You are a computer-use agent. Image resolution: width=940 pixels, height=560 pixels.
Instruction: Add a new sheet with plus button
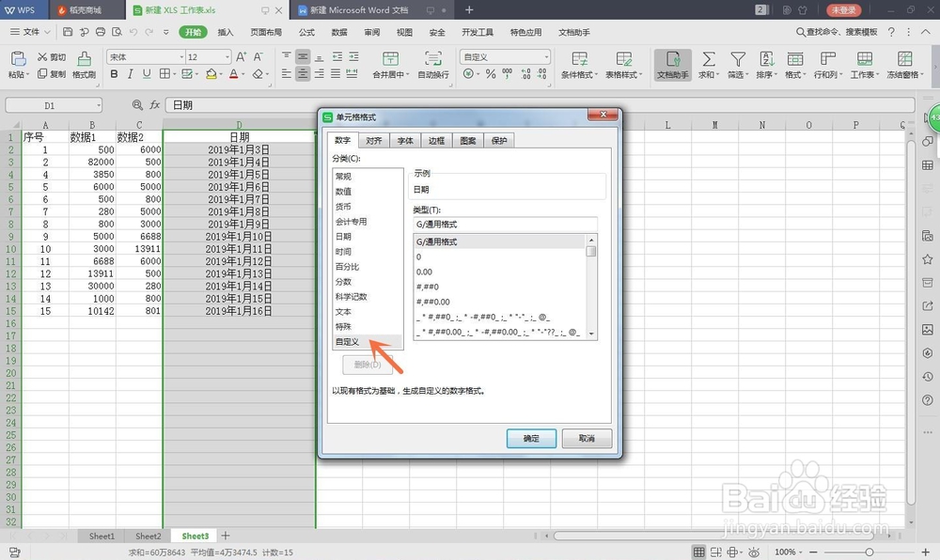226,536
